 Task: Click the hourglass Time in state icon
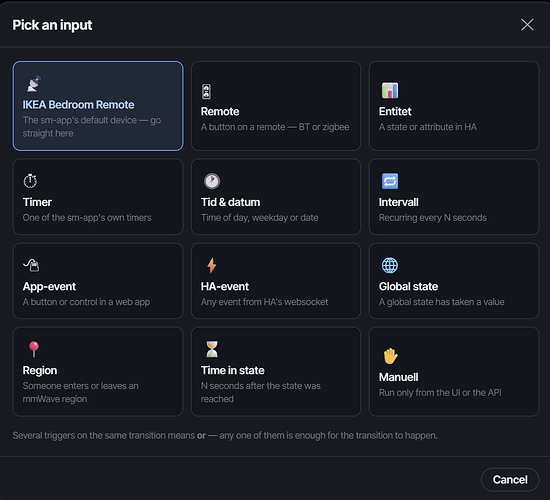(212, 349)
